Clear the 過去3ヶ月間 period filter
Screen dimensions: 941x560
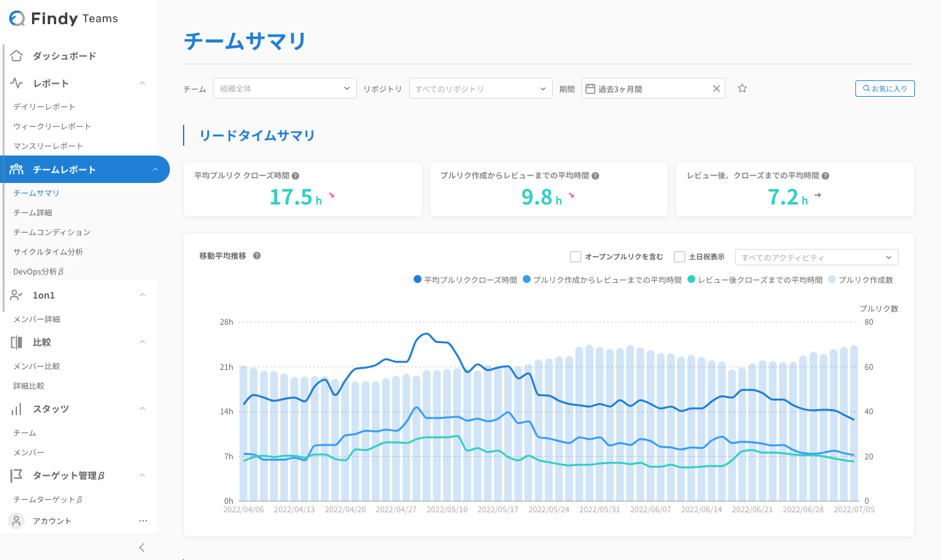(x=716, y=88)
